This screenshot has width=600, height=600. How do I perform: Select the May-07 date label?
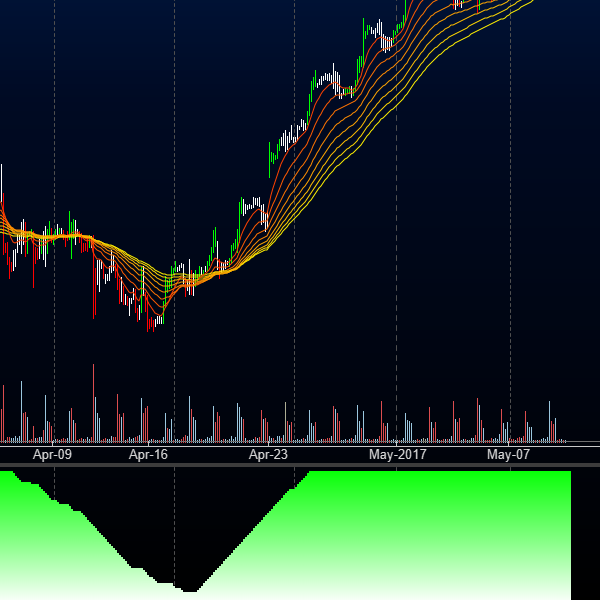(x=508, y=455)
